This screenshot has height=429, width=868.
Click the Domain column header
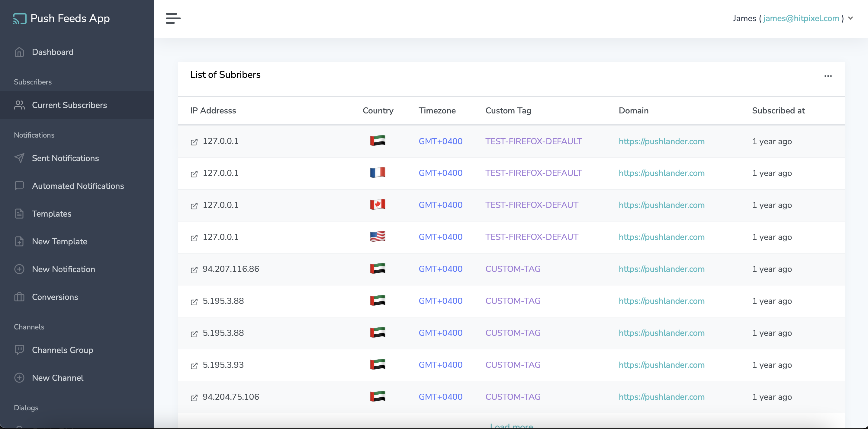(x=633, y=110)
